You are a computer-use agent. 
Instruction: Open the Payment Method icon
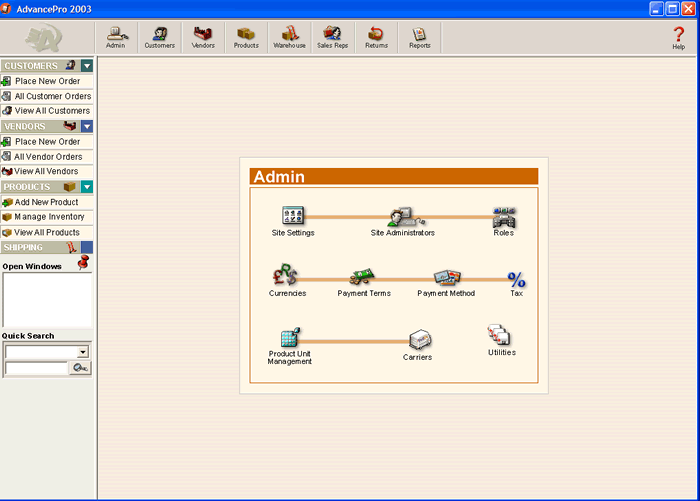click(446, 283)
